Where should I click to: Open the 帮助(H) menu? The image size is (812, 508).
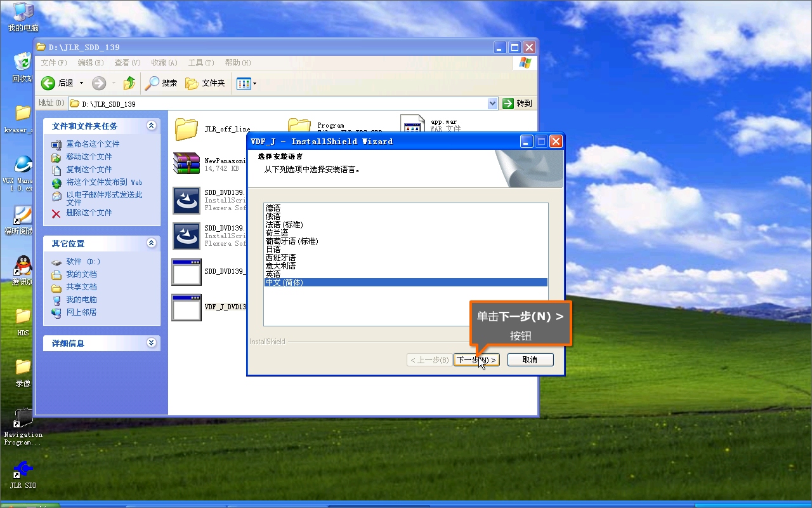coord(238,63)
